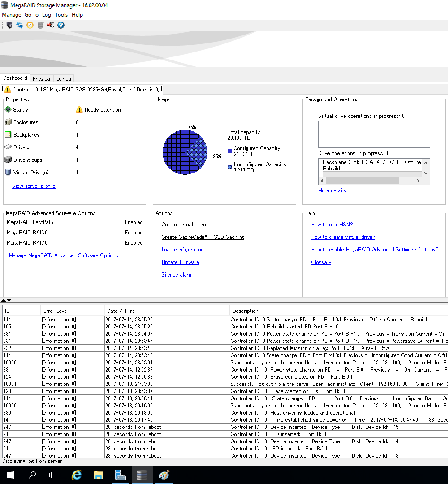
Task: Click the blue help question mark icon
Action: pos(61,25)
